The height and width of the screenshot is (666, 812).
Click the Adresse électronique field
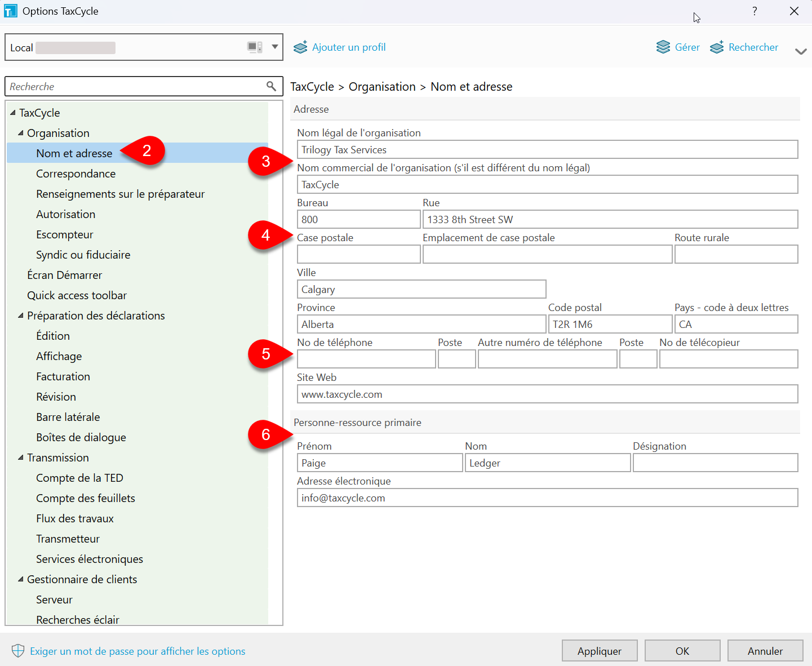(x=548, y=498)
